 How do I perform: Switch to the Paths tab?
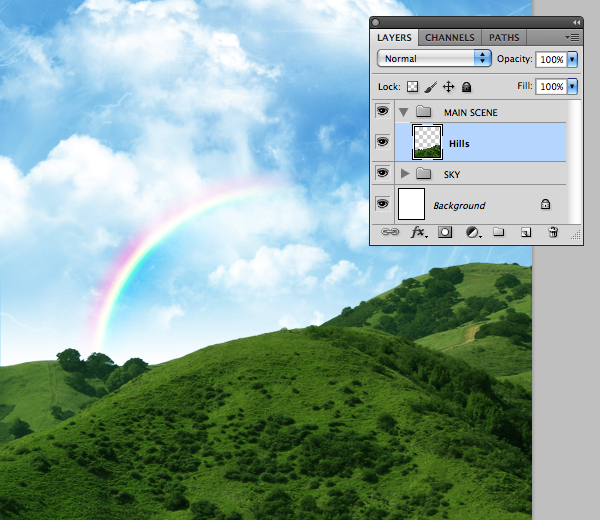(x=504, y=37)
